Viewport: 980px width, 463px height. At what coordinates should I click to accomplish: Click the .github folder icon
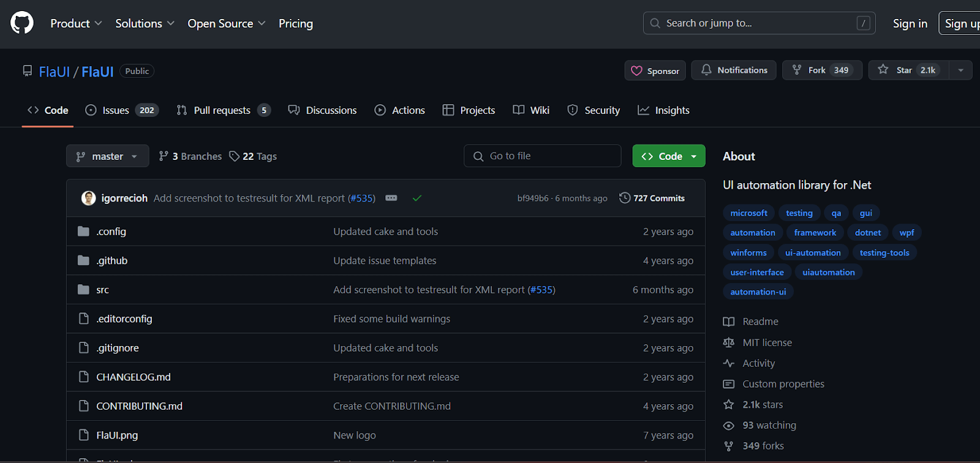(84, 260)
